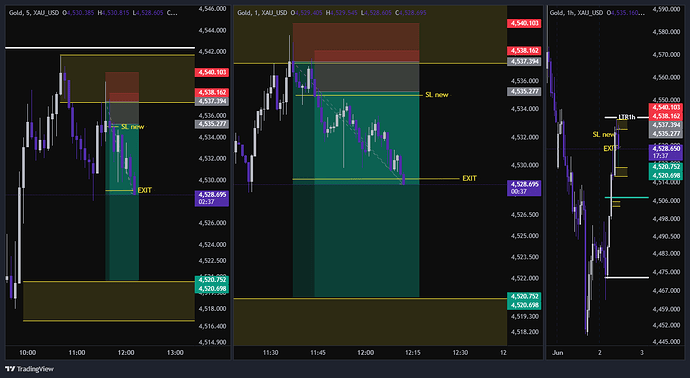The width and height of the screenshot is (690, 378).
Task: Click the 'SL new' label on 5-minute chart
Action: 132,127
